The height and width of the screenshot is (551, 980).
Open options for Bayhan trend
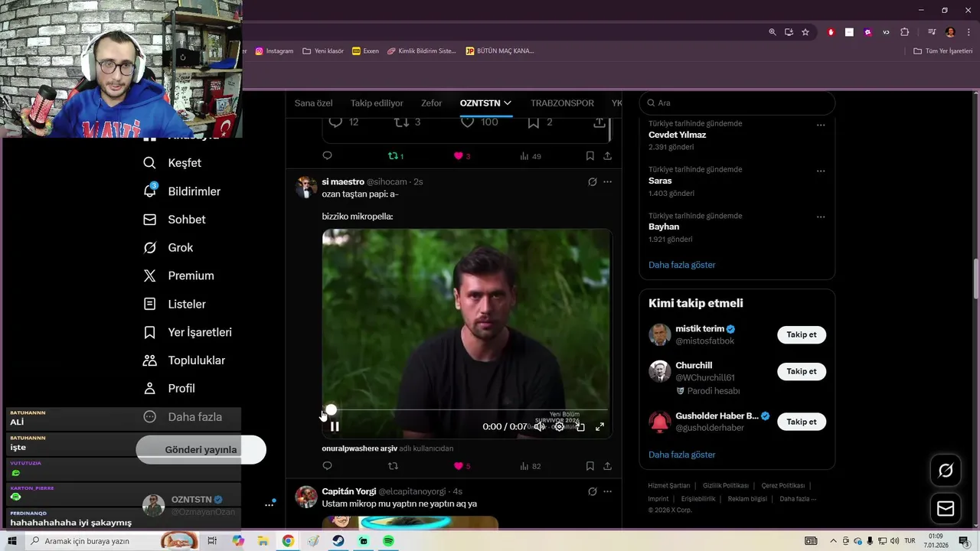pos(821,217)
